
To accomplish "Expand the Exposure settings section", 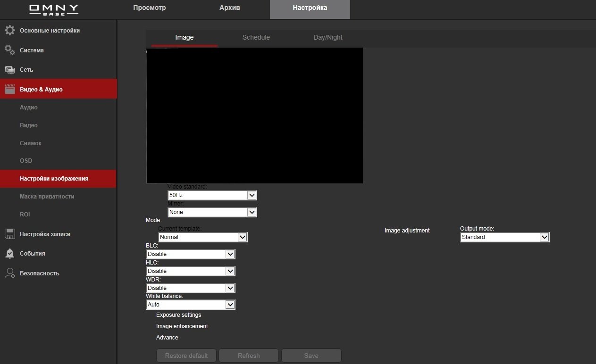I will [x=178, y=315].
